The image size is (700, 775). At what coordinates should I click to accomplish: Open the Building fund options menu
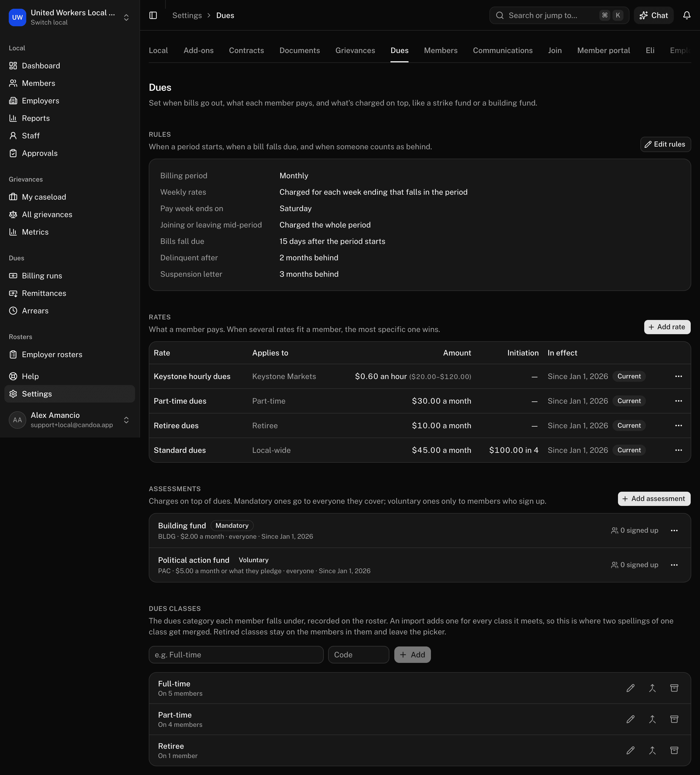[674, 531]
